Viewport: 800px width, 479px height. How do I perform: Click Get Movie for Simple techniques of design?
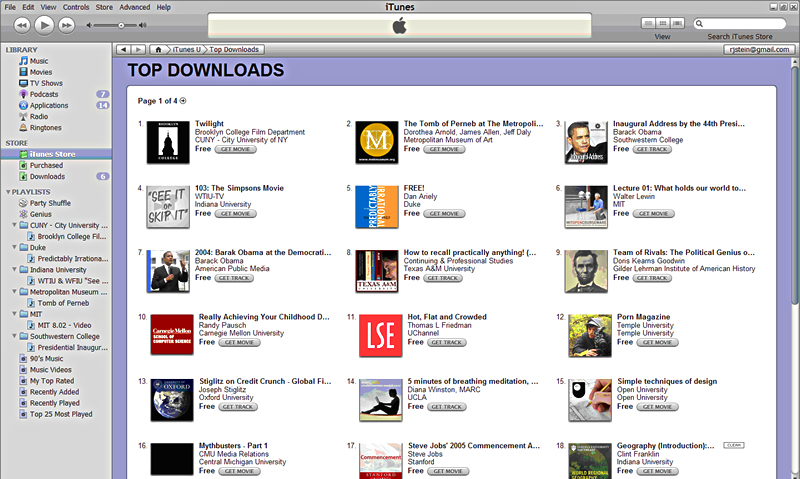pos(657,407)
